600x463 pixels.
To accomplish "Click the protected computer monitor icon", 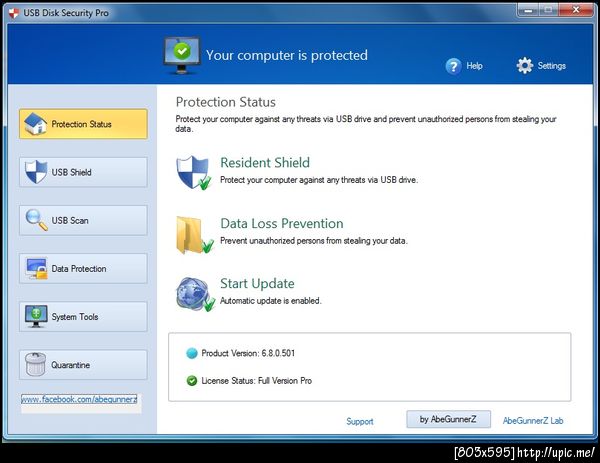I will [182, 55].
